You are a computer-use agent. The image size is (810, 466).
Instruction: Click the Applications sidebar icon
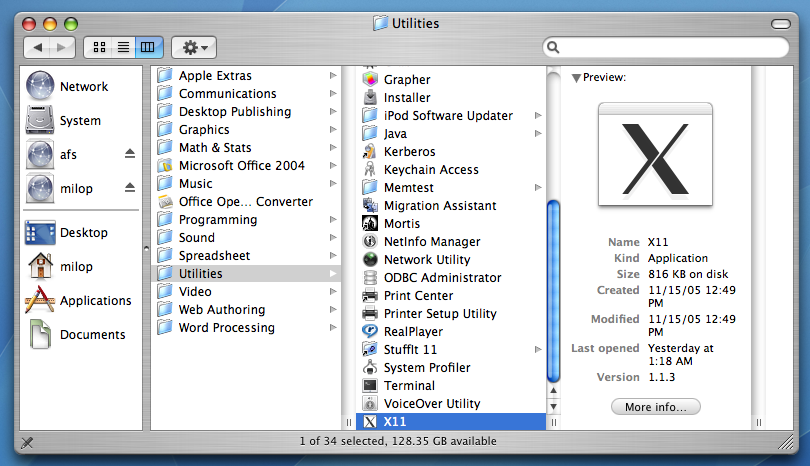40,300
